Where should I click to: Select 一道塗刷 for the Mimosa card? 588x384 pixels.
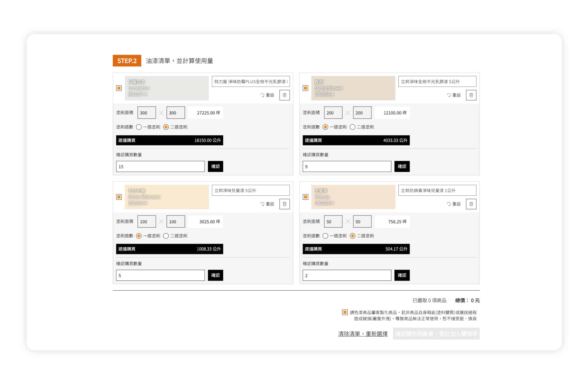pyautogui.click(x=325, y=236)
